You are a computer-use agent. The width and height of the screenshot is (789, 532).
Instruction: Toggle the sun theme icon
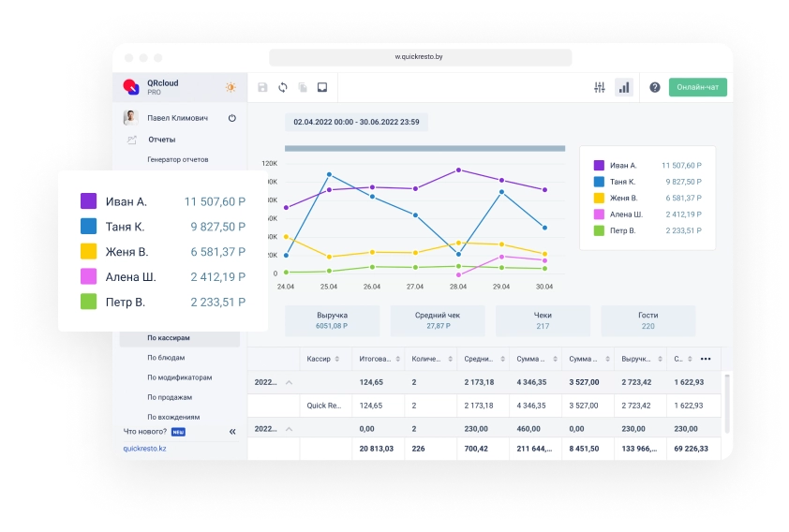(231, 87)
